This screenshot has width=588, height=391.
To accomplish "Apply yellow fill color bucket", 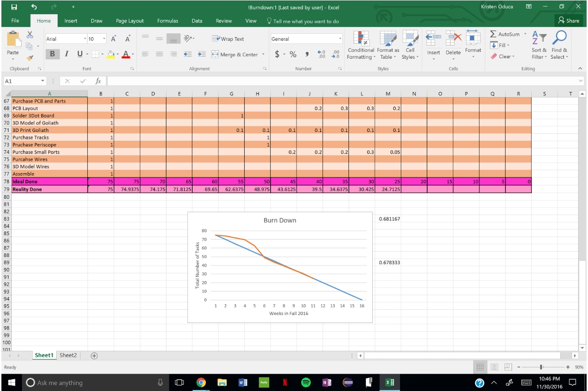I will coord(110,54).
